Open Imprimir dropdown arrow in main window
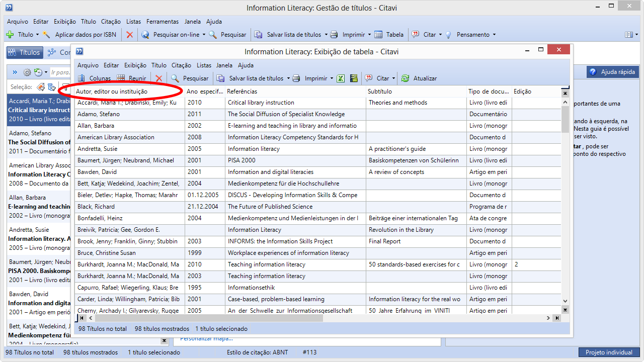 tap(369, 35)
